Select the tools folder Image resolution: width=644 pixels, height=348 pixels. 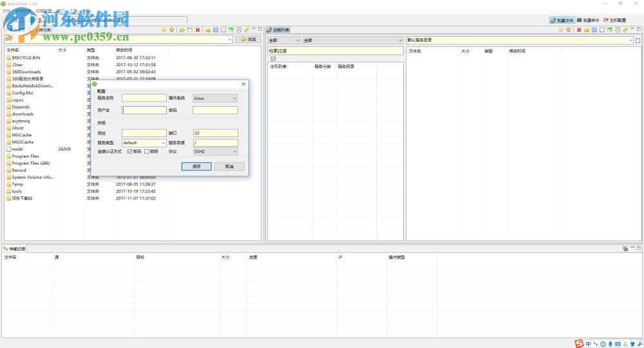click(17, 191)
